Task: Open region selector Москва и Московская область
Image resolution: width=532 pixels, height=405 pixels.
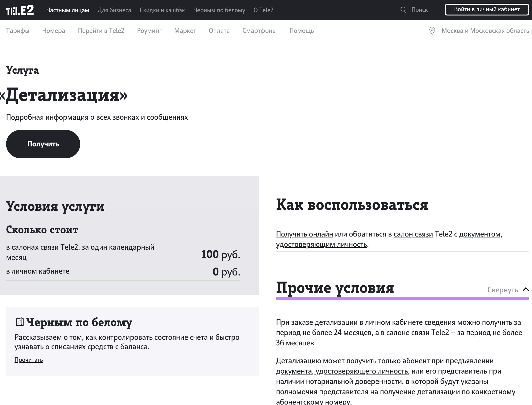Action: [x=485, y=31]
